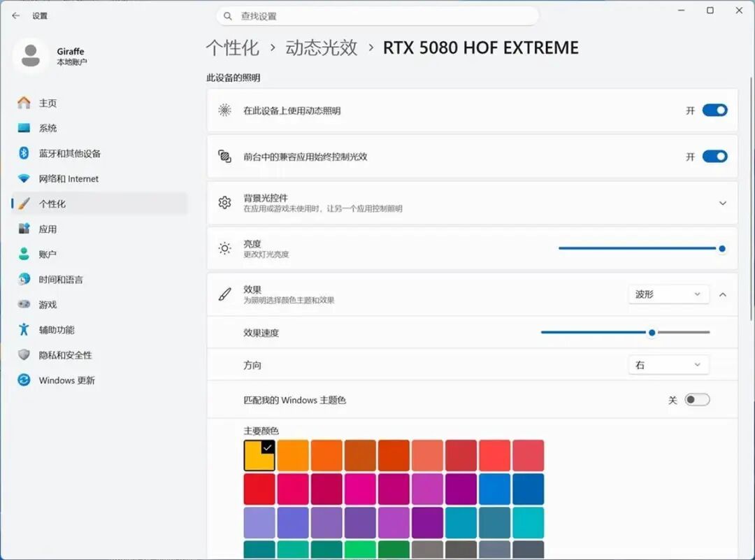The height and width of the screenshot is (560, 755).
Task: Open 应用 settings page
Action: coord(99,229)
